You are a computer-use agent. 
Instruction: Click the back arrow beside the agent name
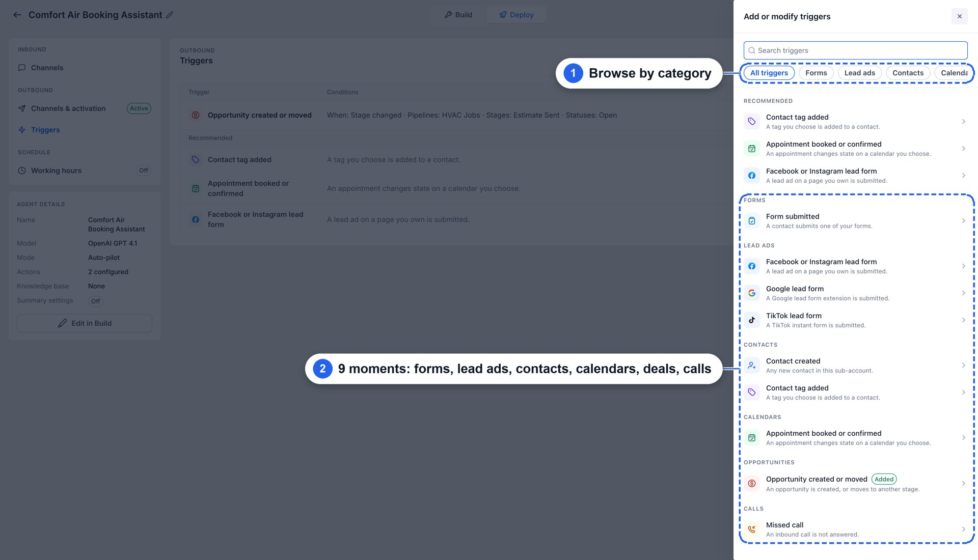tap(17, 15)
